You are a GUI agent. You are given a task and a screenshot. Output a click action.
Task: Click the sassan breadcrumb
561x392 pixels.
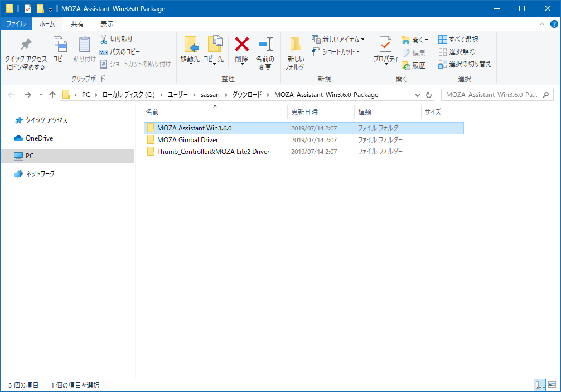pos(210,95)
